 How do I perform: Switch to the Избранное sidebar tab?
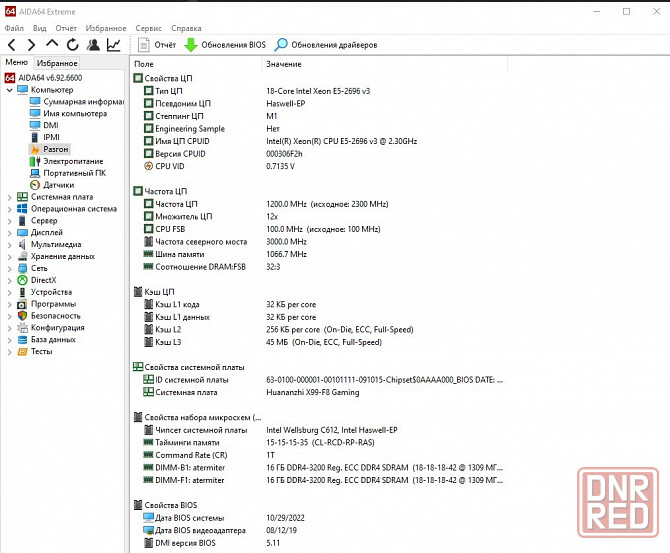coord(57,63)
